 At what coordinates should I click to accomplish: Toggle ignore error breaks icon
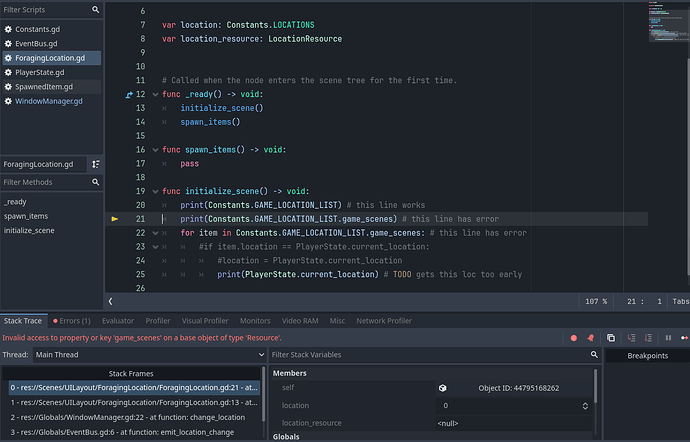click(x=591, y=338)
